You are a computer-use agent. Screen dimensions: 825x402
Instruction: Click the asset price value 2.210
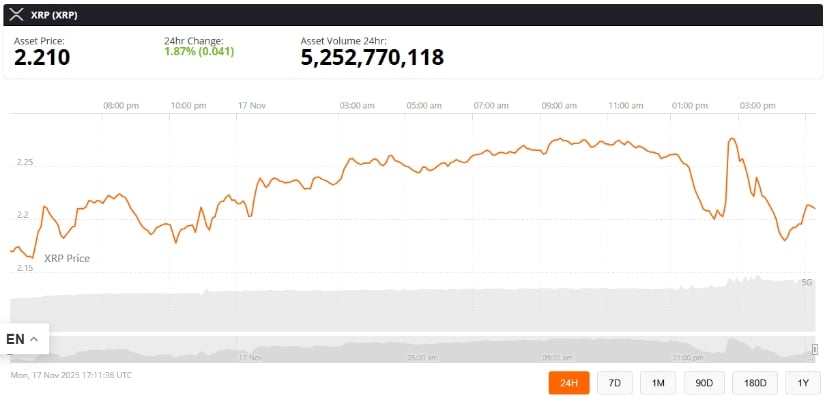[x=42, y=58]
